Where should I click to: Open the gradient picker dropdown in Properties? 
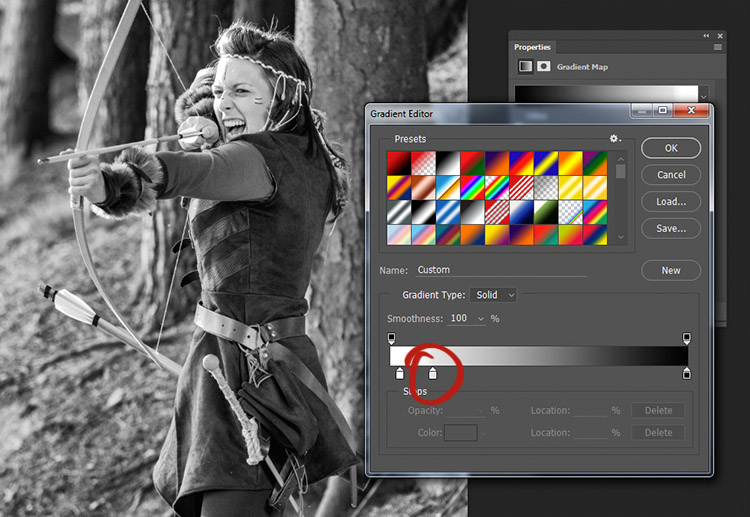pyautogui.click(x=704, y=96)
